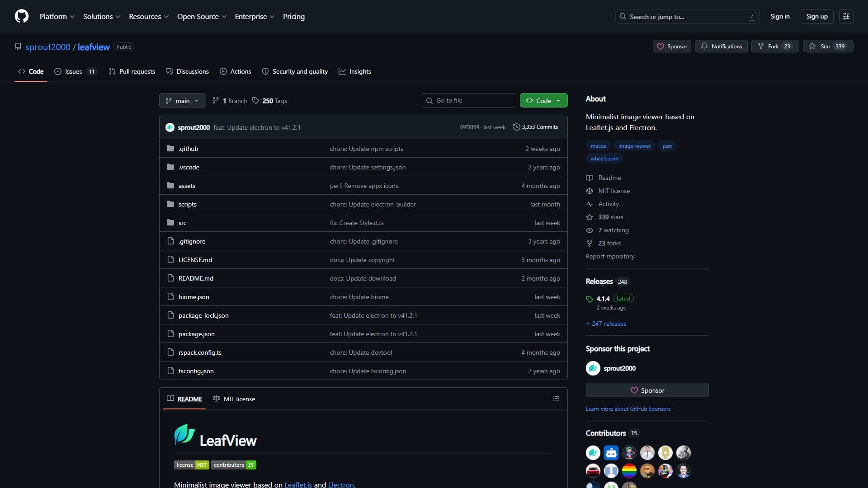Open the green Code dropdown button
The height and width of the screenshot is (488, 868).
click(543, 100)
